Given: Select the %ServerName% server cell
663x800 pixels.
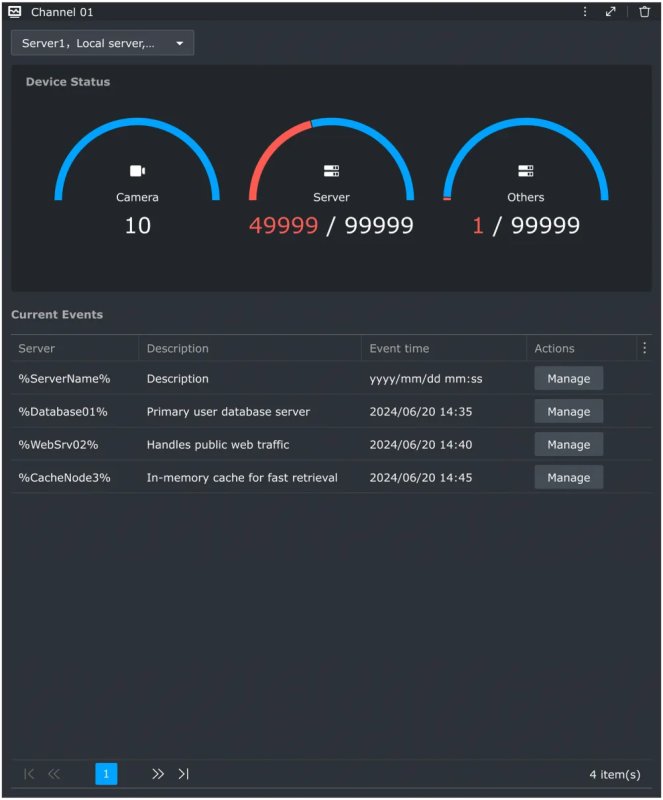Looking at the screenshot, I should (64, 379).
